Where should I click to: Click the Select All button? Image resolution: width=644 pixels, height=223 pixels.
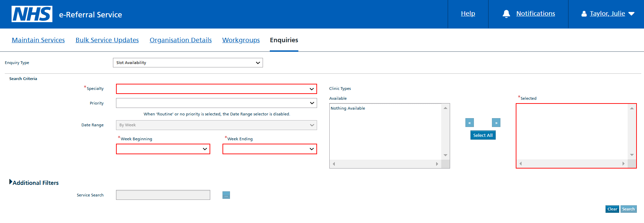coord(483,135)
